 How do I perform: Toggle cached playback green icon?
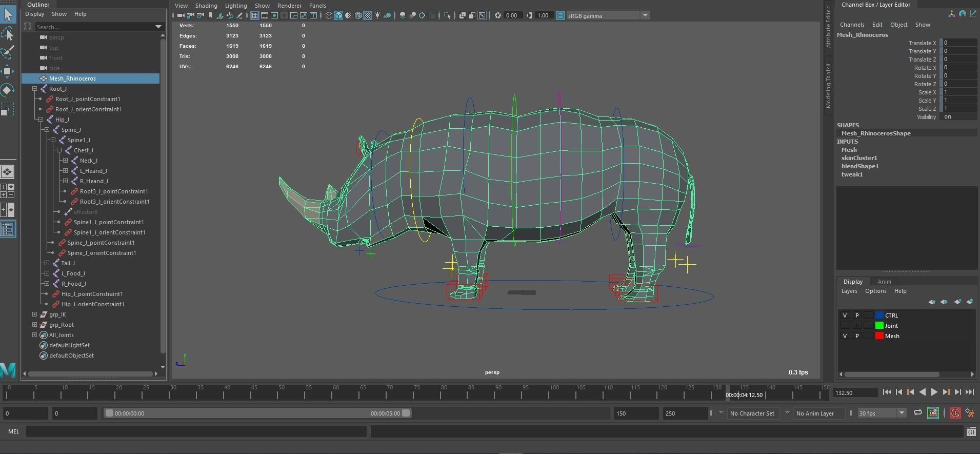933,413
